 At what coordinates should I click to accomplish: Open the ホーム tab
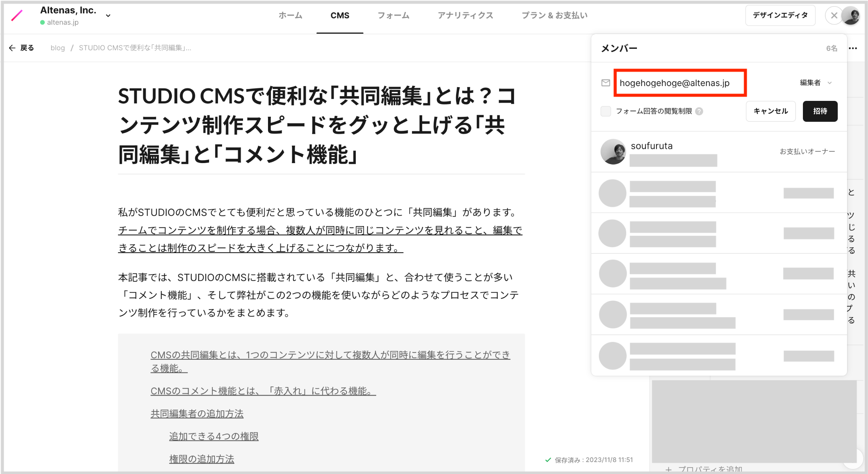pos(290,15)
